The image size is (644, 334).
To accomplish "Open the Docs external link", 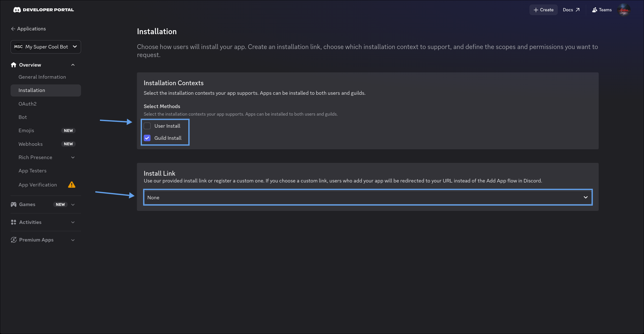I will click(x=571, y=10).
